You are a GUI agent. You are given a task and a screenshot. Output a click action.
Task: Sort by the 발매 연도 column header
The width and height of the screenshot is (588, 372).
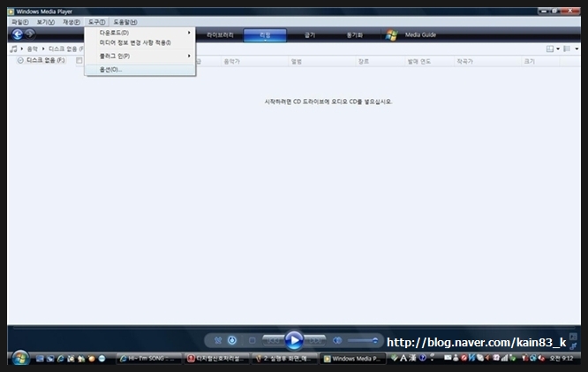(x=430, y=61)
